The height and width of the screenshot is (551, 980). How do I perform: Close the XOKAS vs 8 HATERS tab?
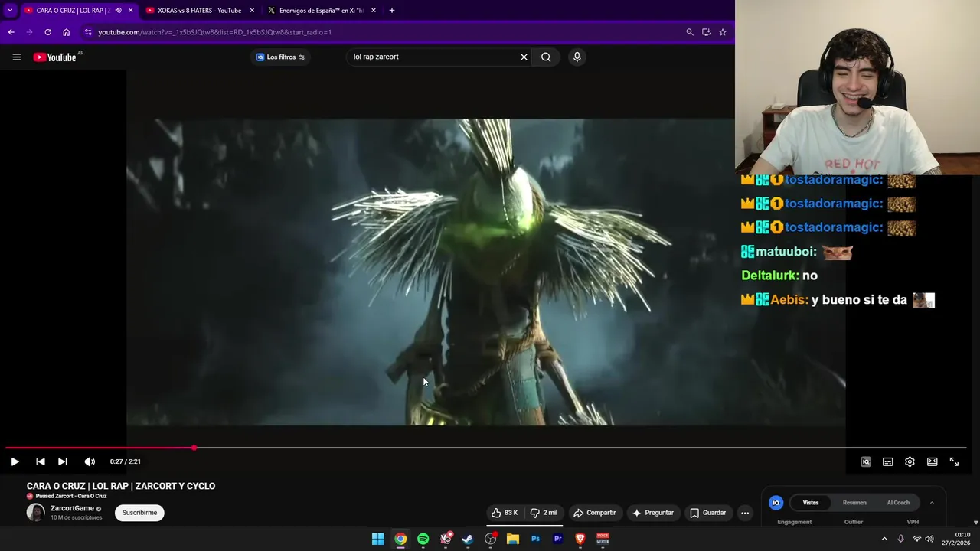tap(252, 11)
